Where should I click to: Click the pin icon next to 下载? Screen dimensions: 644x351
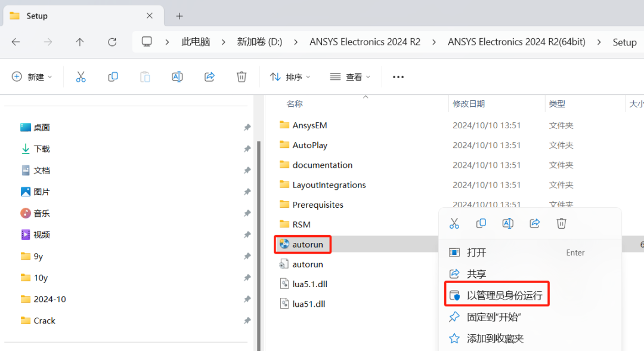point(247,149)
